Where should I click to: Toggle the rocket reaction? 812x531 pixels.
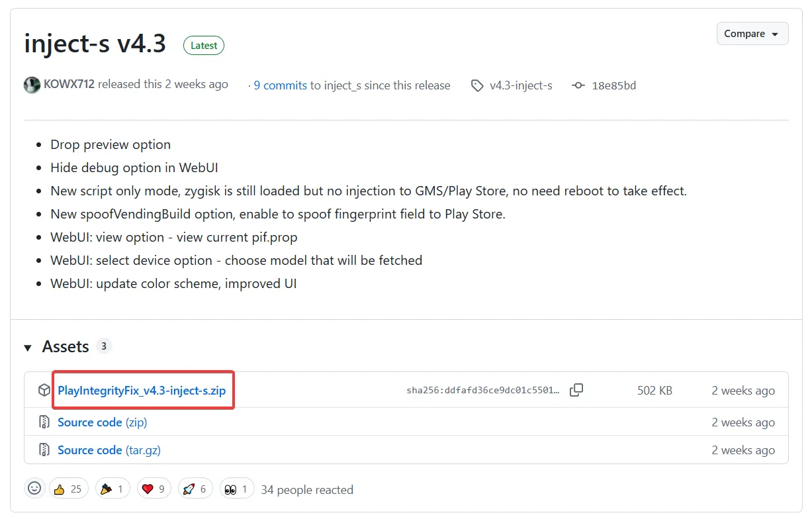point(195,489)
